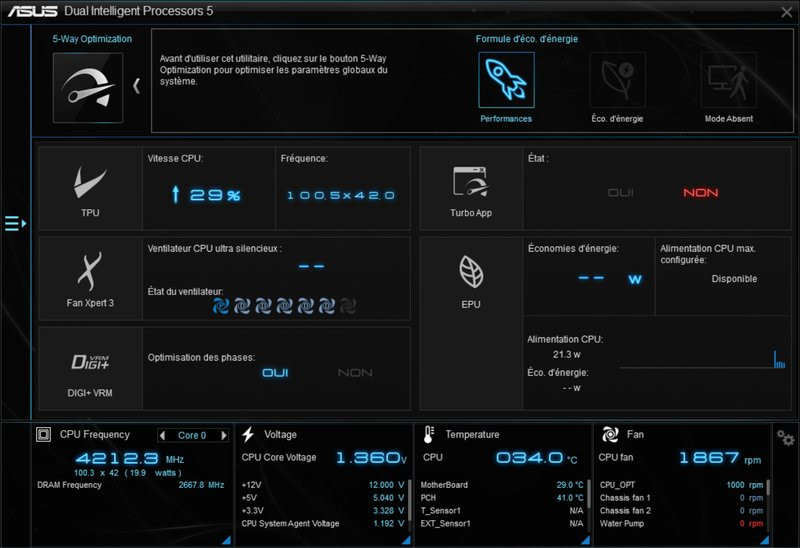Open the EPU leaf module
The width and height of the screenshot is (800, 548).
coord(471,280)
